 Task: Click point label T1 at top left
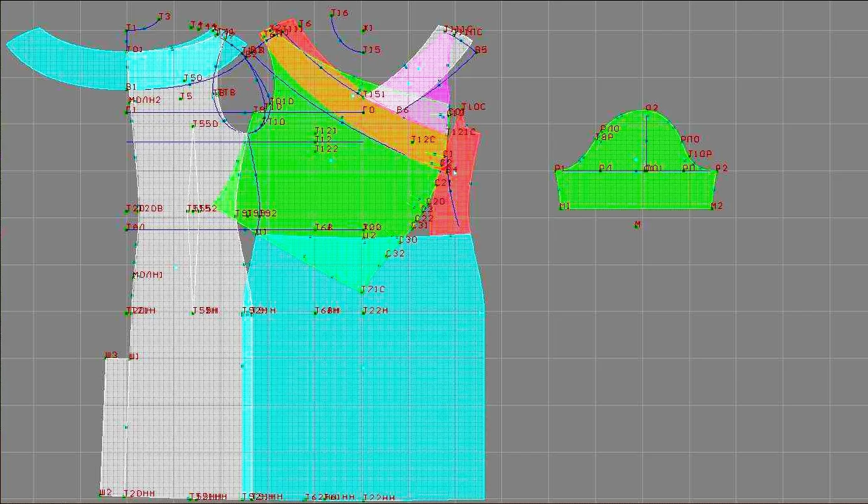click(x=131, y=28)
